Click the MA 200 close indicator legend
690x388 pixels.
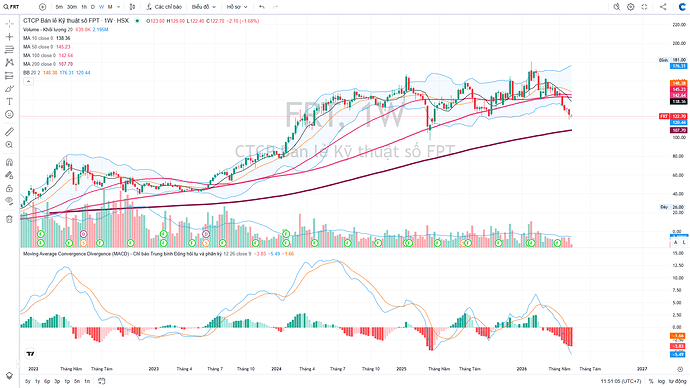coord(39,64)
